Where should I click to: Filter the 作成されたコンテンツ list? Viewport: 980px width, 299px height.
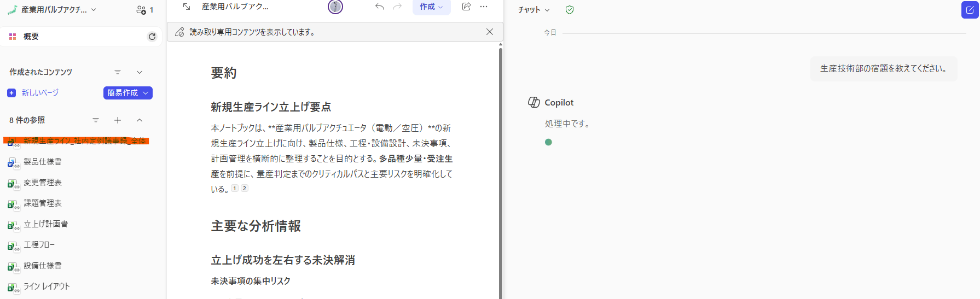118,72
